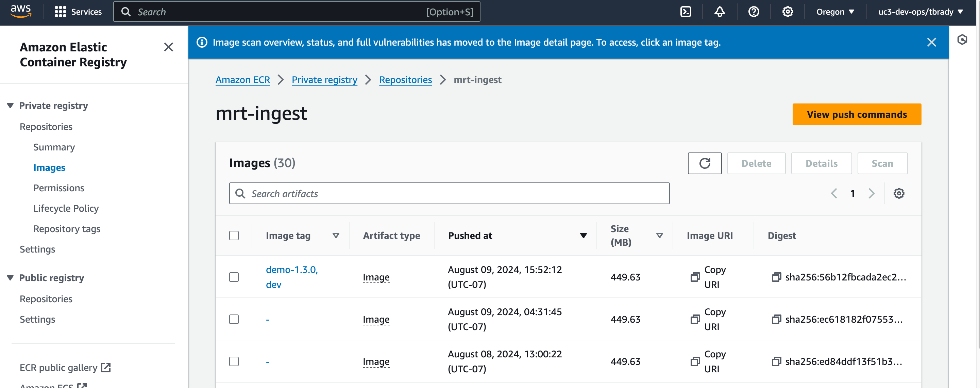Click page number 1 in pagination

(852, 193)
